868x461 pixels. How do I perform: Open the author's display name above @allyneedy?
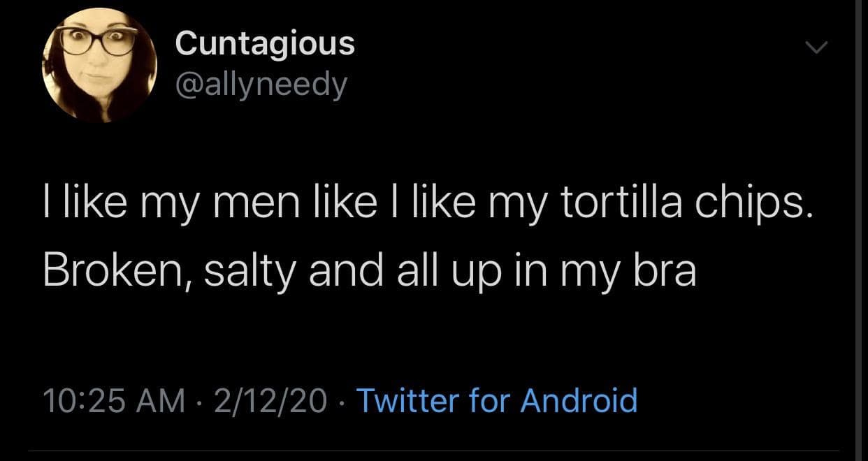pyautogui.click(x=265, y=43)
